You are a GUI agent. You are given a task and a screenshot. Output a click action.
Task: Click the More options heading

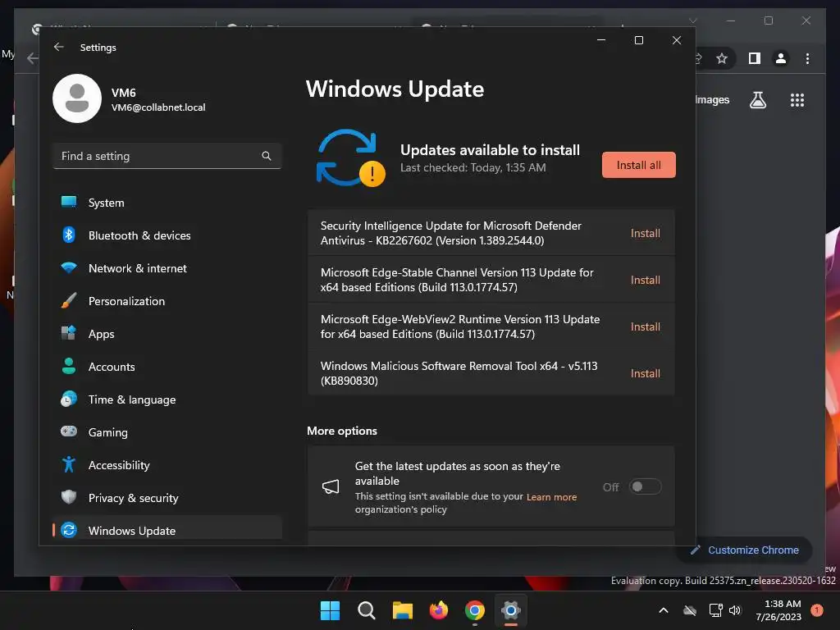click(x=342, y=431)
